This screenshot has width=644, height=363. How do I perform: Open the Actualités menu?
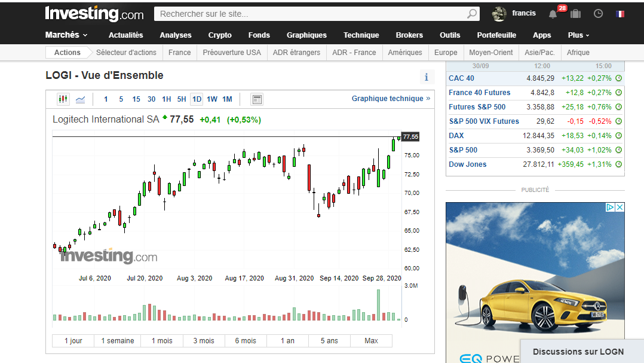click(125, 35)
